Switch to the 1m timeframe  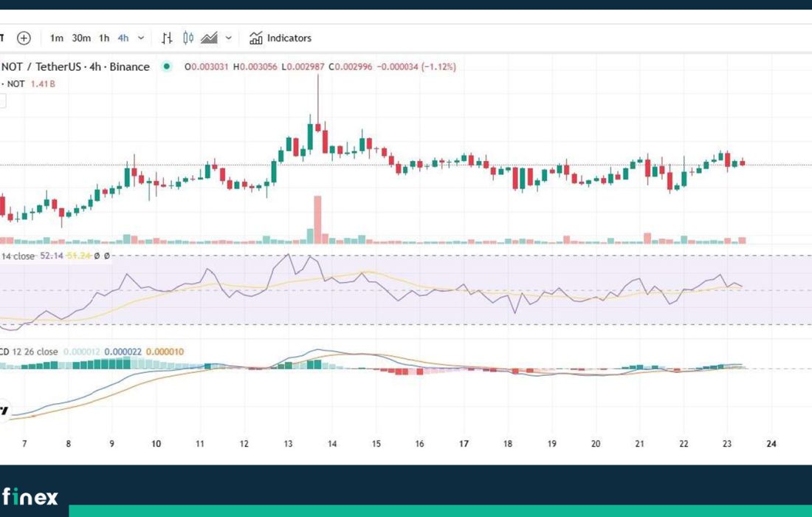(x=57, y=38)
